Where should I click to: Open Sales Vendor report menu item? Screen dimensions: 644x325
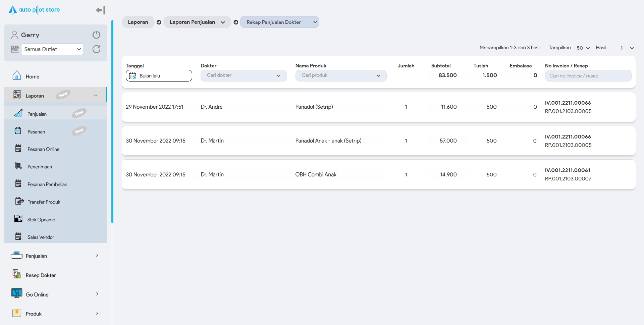coord(41,237)
